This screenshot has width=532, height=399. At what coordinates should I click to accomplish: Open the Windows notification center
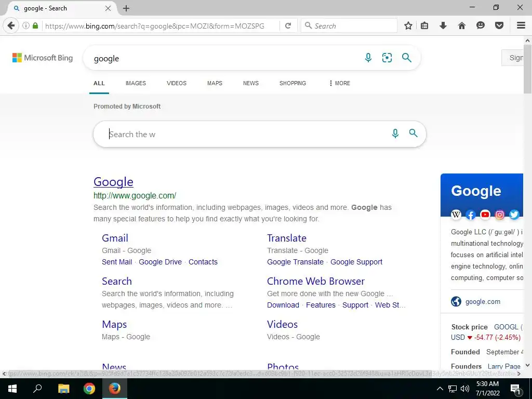coord(515,389)
